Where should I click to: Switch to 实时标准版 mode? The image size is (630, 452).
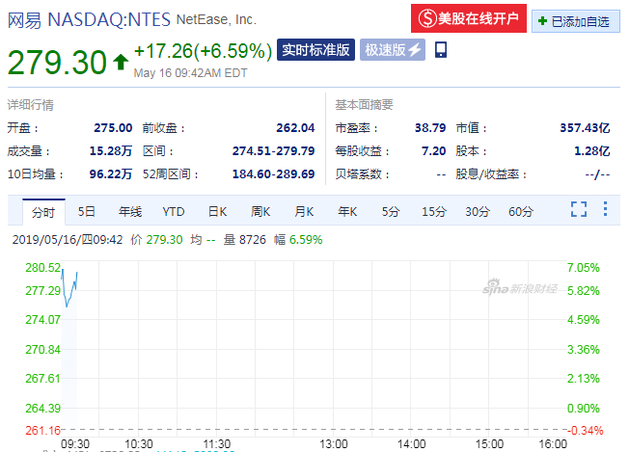point(316,50)
